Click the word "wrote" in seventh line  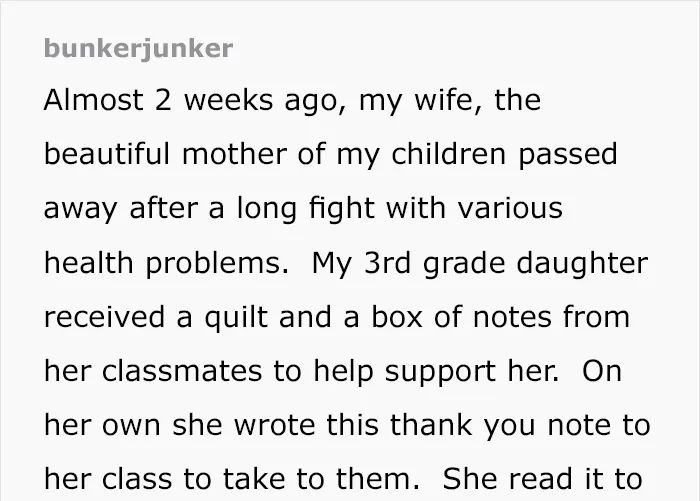(x=275, y=425)
